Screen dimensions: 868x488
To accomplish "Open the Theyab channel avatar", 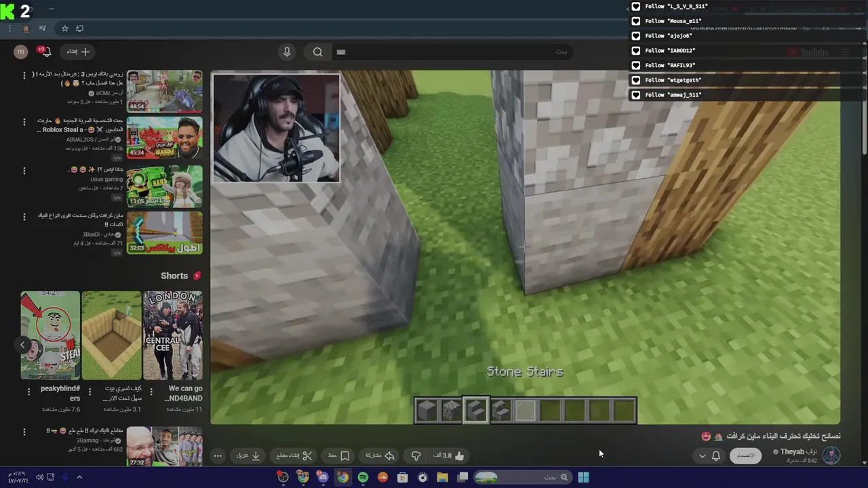I will coord(831,455).
